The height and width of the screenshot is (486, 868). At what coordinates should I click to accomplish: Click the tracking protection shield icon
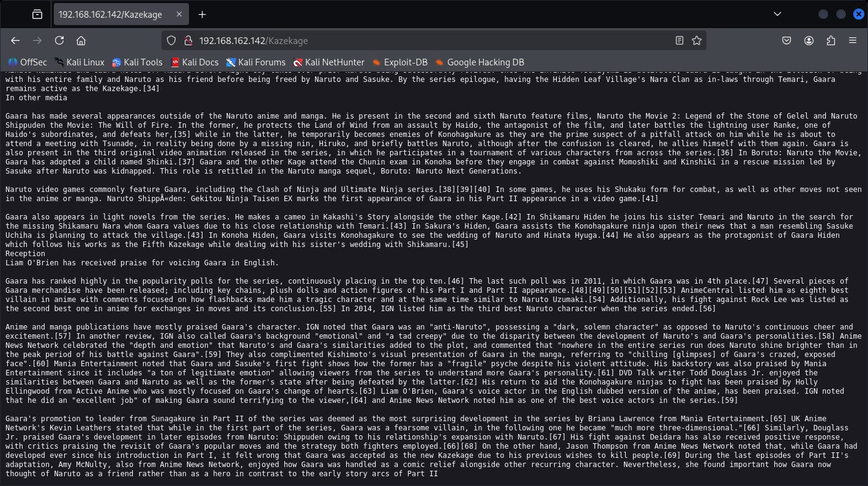pyautogui.click(x=171, y=40)
